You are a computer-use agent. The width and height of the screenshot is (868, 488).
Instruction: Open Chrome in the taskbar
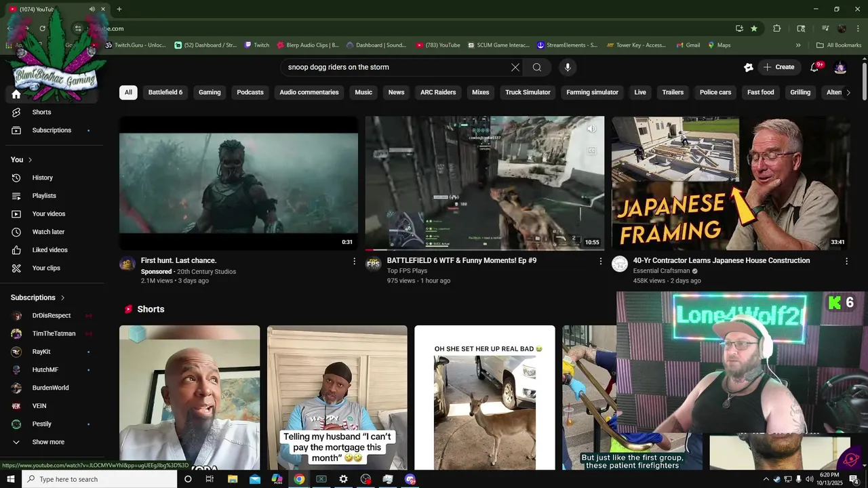click(299, 479)
